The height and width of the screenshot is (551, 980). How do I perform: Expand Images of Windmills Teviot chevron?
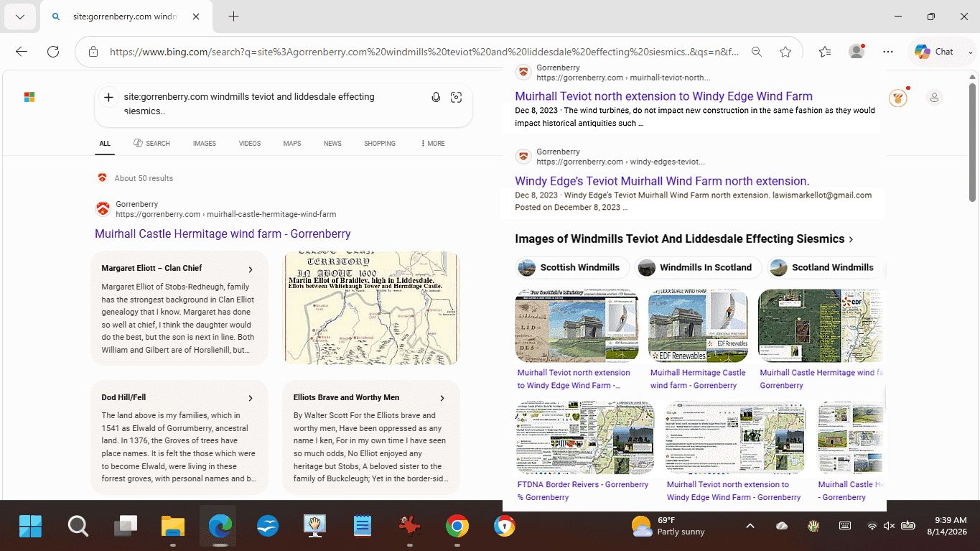pyautogui.click(x=851, y=239)
